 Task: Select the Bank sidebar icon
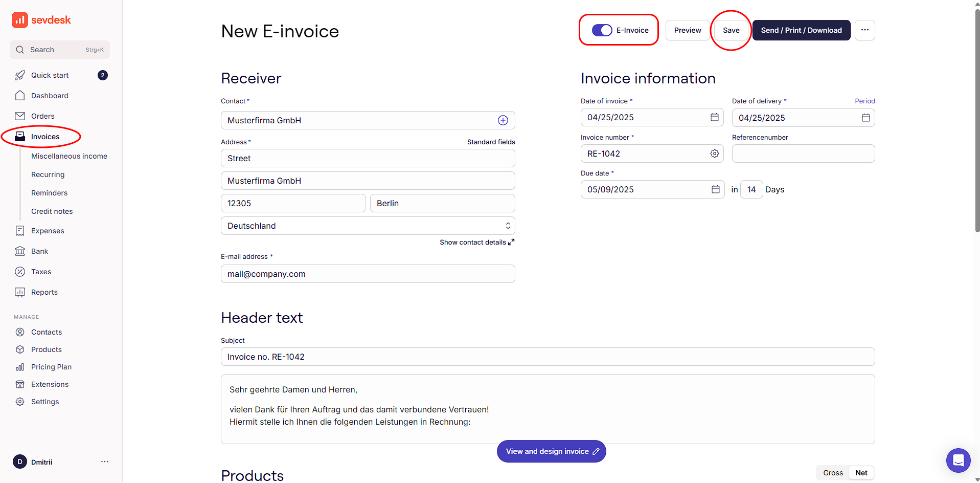tap(20, 251)
